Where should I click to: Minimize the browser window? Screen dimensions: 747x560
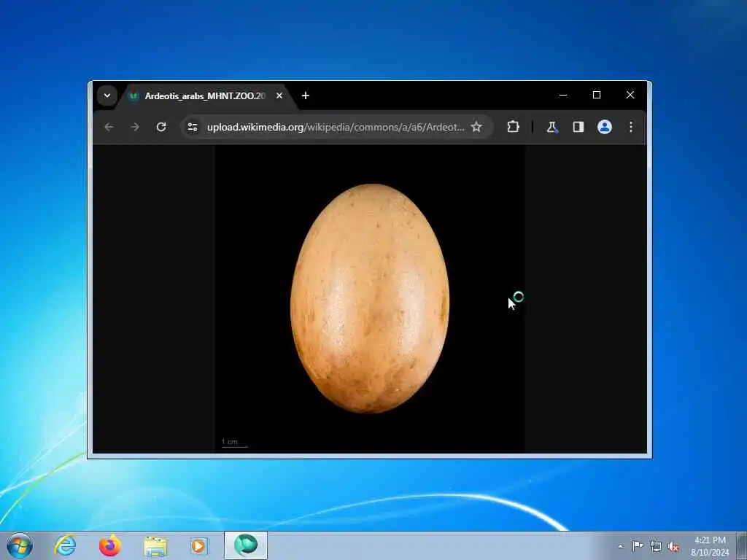coord(563,96)
